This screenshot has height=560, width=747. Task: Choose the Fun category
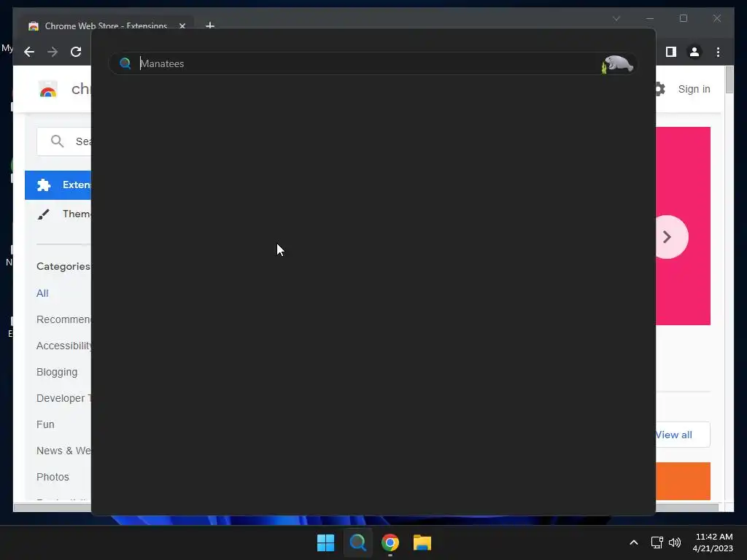pos(45,424)
